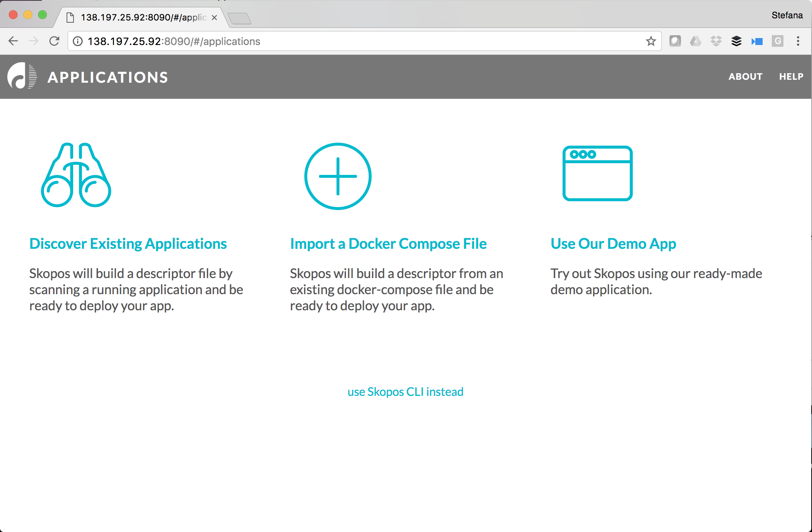
Task: Click the 'Skopos will build a descriptor file by' description
Action: (131, 274)
